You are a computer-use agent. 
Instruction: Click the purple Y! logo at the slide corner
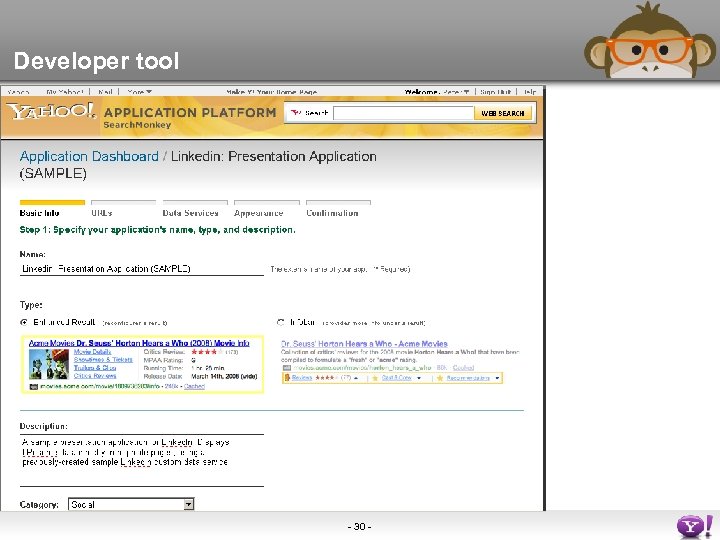pyautogui.click(x=695, y=526)
